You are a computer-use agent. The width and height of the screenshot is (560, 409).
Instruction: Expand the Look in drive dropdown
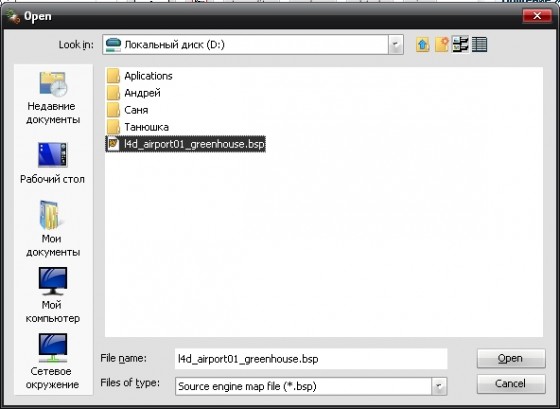[x=396, y=45]
